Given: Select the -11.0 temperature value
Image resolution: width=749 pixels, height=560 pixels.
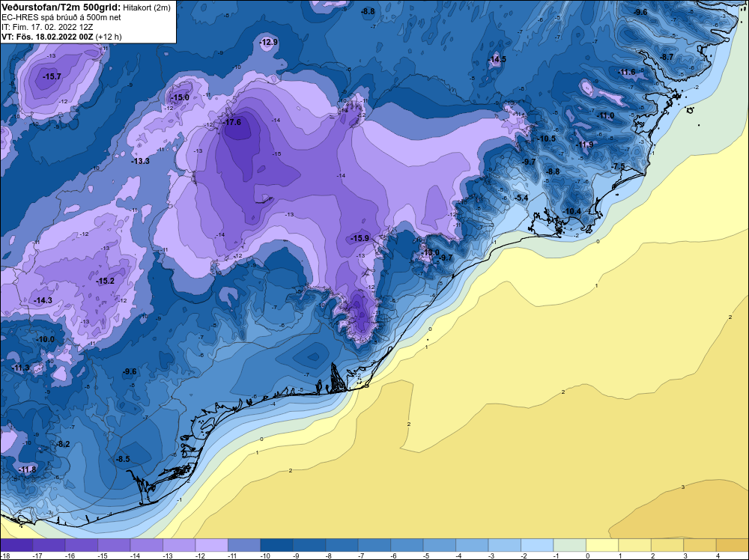Looking at the screenshot, I should click(606, 115).
